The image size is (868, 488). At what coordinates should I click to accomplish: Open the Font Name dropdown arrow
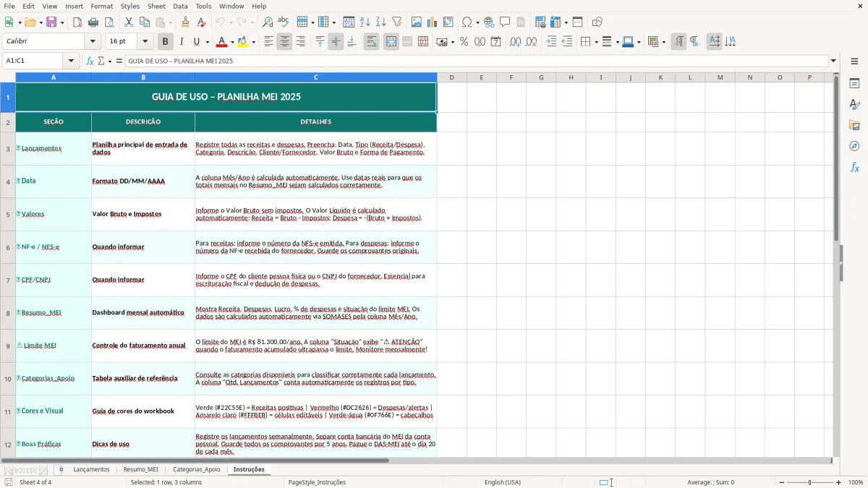[x=93, y=42]
